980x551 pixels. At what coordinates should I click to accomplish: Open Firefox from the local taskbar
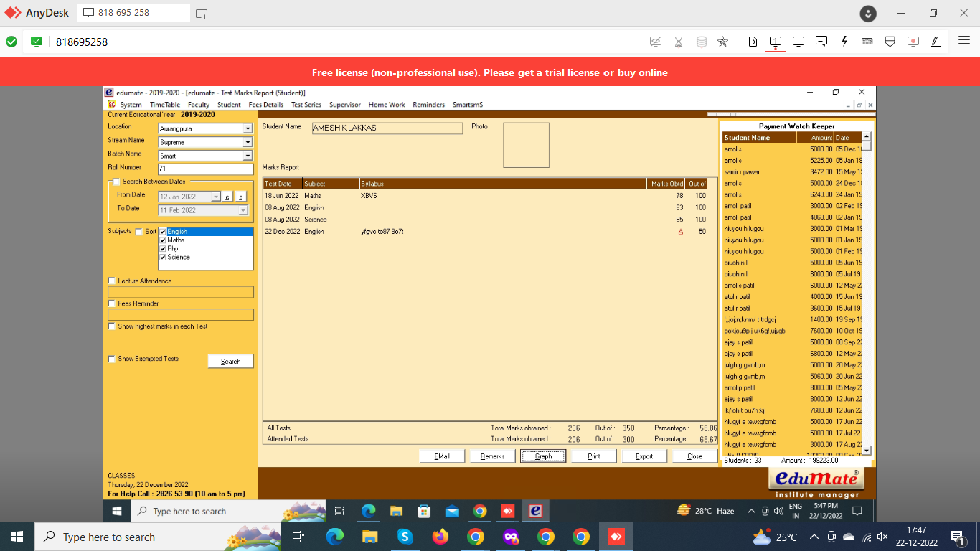coord(440,537)
